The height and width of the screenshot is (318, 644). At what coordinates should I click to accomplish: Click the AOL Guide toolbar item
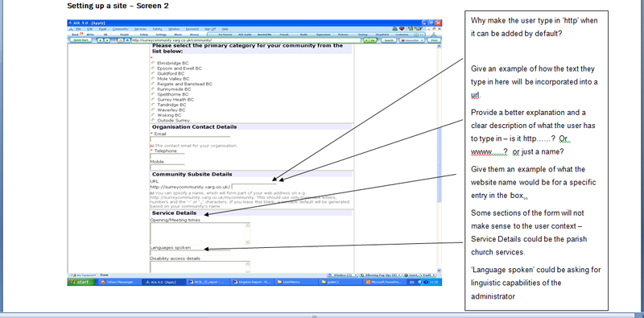[x=245, y=35]
